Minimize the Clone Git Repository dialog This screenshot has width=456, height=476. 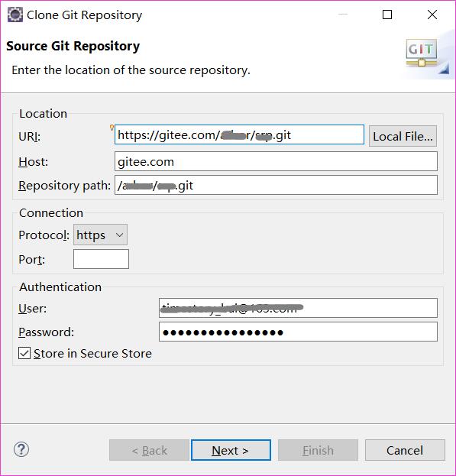pyautogui.click(x=343, y=15)
